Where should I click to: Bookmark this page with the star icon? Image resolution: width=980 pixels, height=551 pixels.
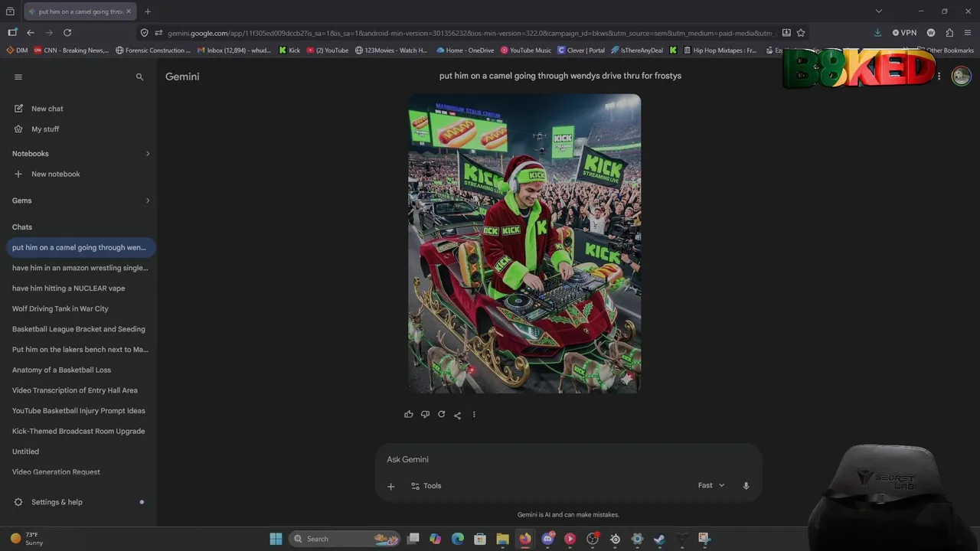pos(801,33)
